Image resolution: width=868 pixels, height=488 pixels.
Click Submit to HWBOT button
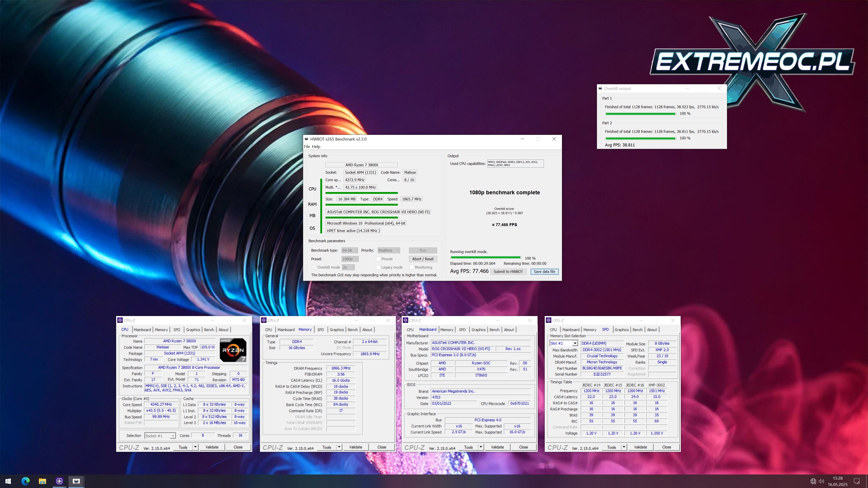pyautogui.click(x=508, y=271)
